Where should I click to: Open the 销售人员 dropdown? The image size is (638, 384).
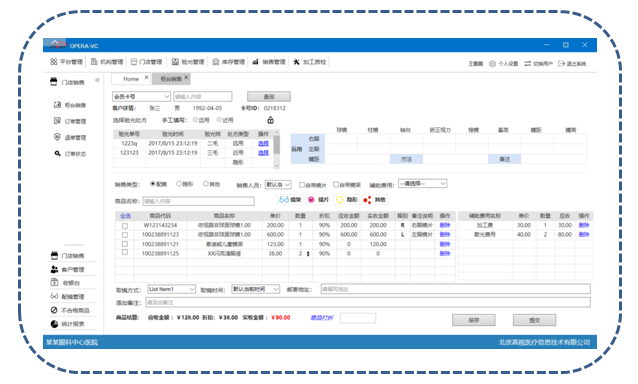point(278,185)
